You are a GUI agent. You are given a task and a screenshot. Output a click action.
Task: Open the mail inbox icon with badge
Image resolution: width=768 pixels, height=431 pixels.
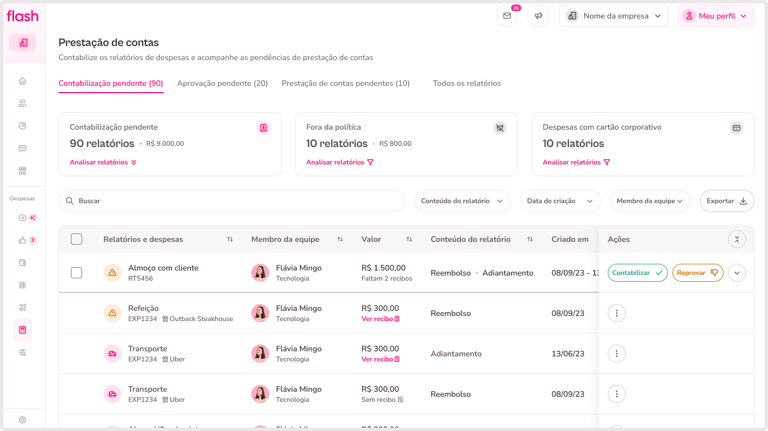(507, 16)
